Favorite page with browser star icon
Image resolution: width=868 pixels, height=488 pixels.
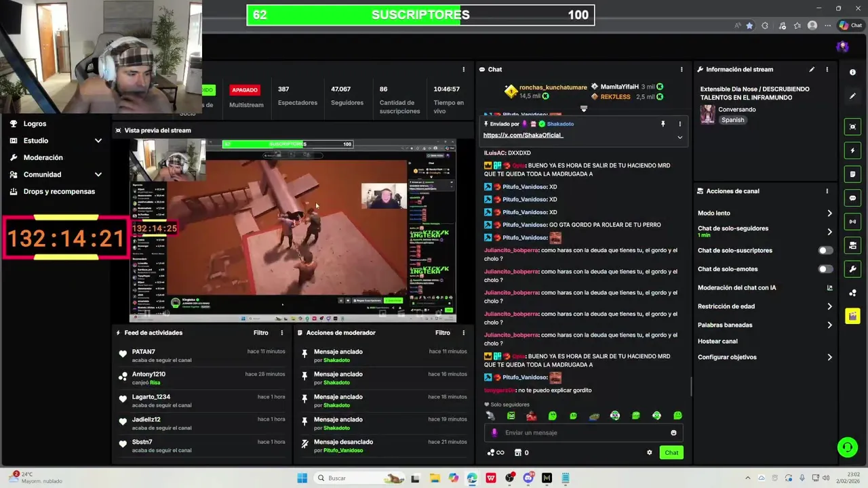click(749, 26)
